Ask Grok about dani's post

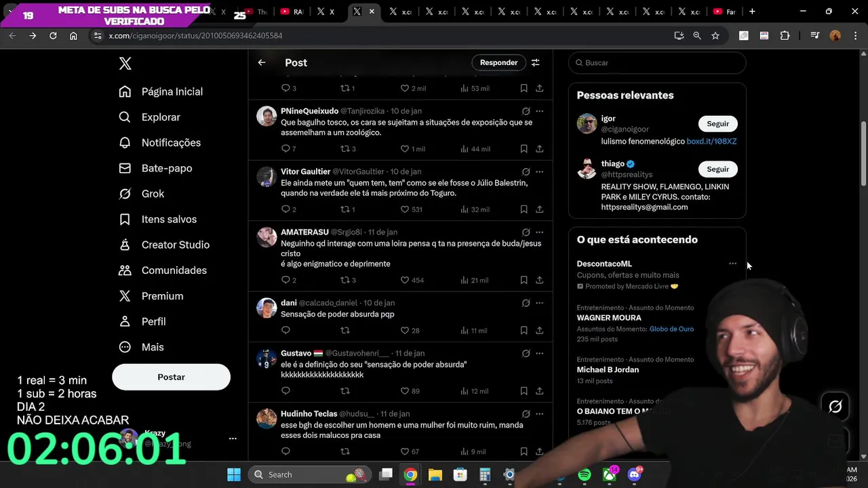526,303
